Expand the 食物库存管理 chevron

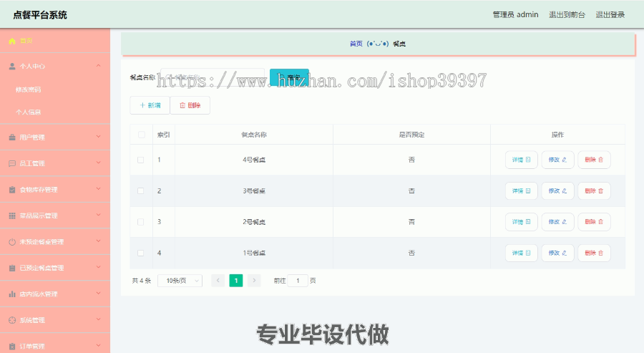[98, 188]
